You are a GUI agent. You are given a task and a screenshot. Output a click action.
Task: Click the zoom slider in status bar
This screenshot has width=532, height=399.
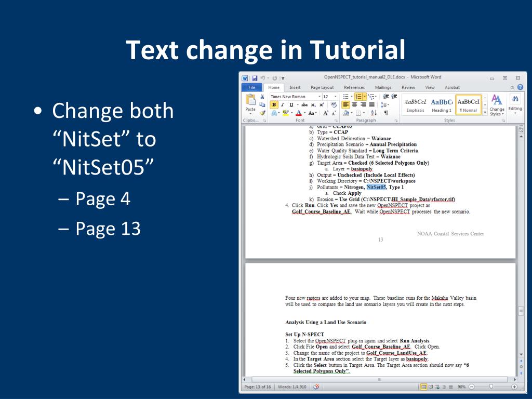(x=491, y=387)
